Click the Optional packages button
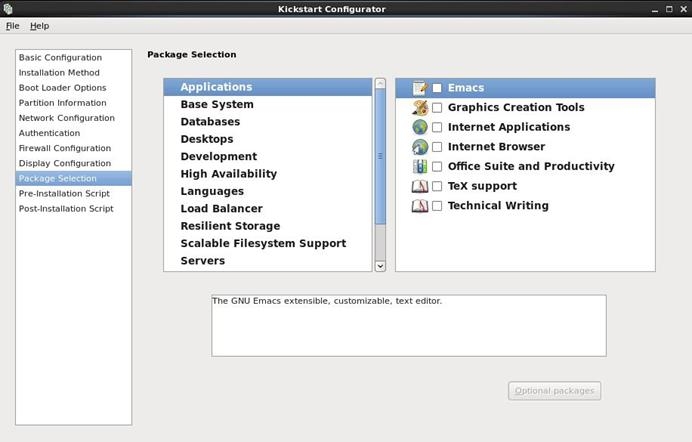This screenshot has height=442, width=692. (x=554, y=391)
